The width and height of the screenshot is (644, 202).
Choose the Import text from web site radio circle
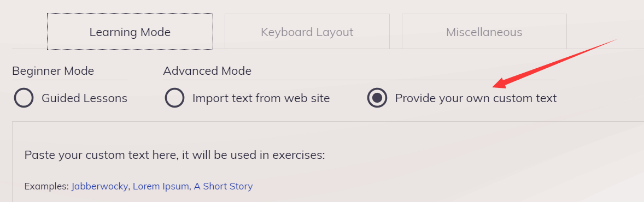[174, 98]
